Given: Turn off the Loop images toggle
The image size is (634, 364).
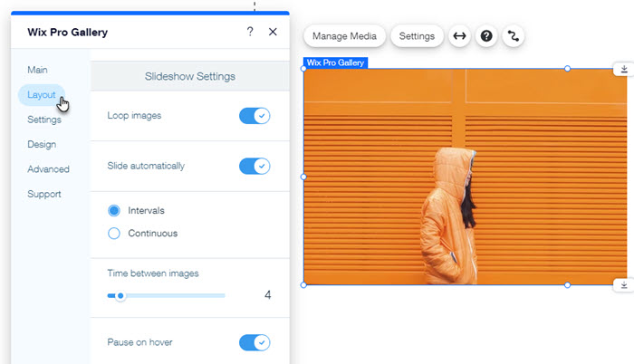Looking at the screenshot, I should (x=255, y=116).
